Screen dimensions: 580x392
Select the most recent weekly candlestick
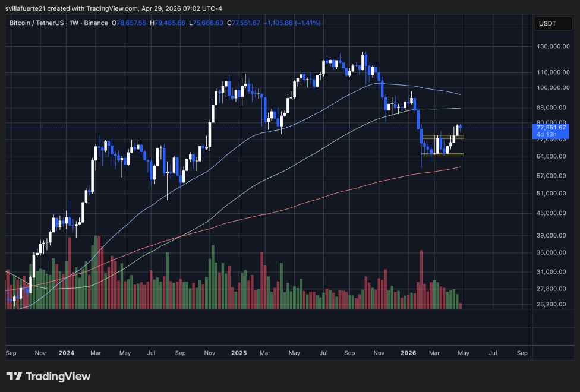point(461,127)
